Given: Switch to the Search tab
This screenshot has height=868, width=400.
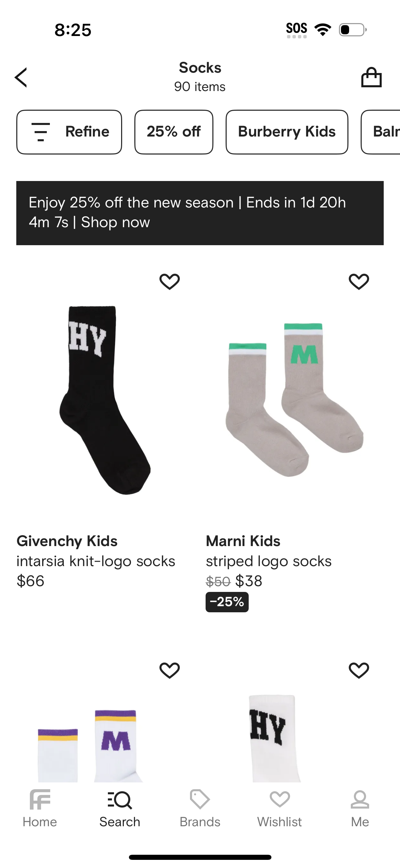Looking at the screenshot, I should pos(120,808).
